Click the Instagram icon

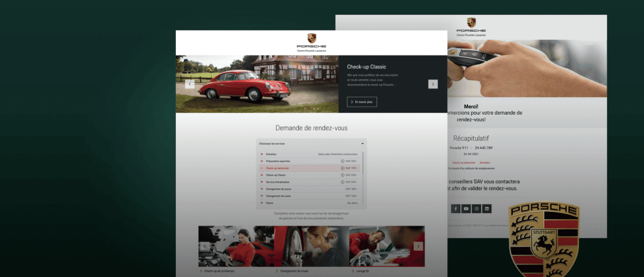click(x=476, y=208)
